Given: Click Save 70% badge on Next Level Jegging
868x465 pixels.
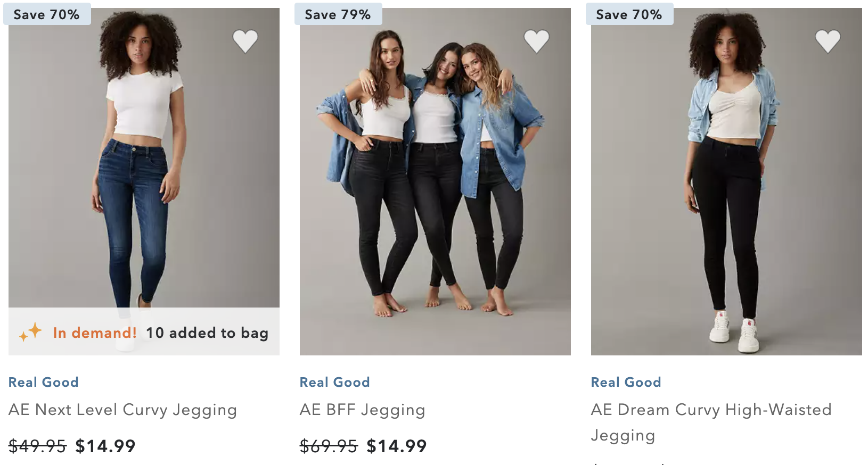Looking at the screenshot, I should pos(46,14).
